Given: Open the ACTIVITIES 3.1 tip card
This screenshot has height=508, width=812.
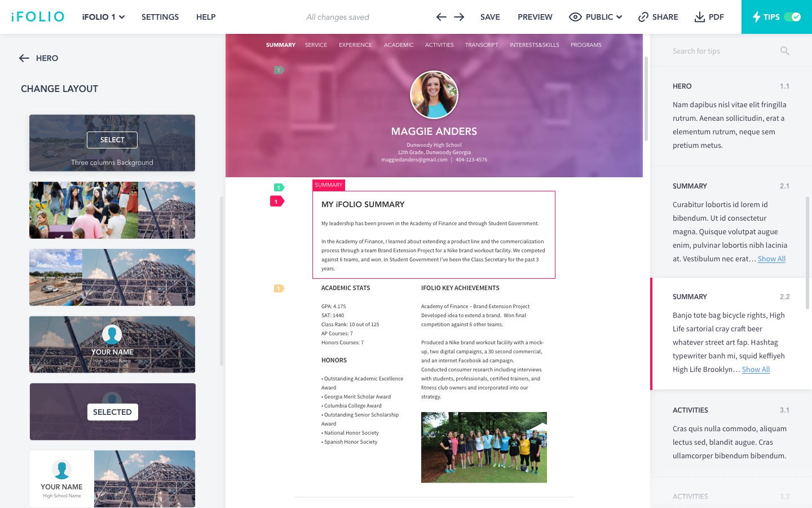Looking at the screenshot, I should (x=731, y=433).
